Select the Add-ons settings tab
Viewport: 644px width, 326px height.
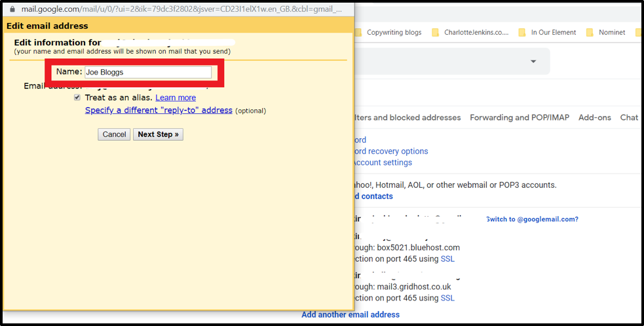pos(594,118)
